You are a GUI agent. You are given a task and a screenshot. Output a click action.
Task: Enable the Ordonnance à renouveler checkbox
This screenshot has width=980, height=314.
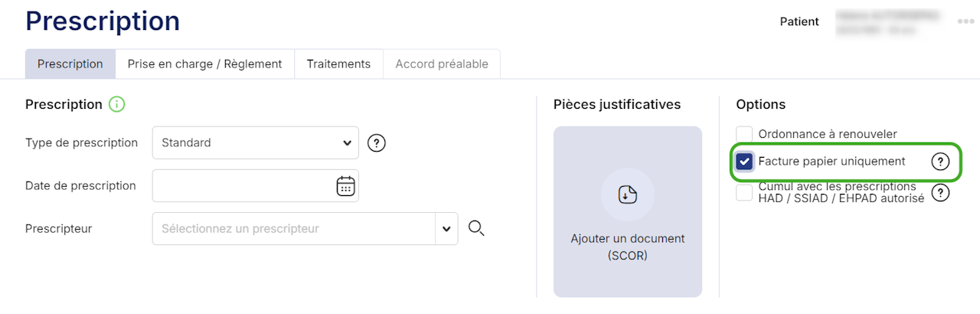coord(744,134)
